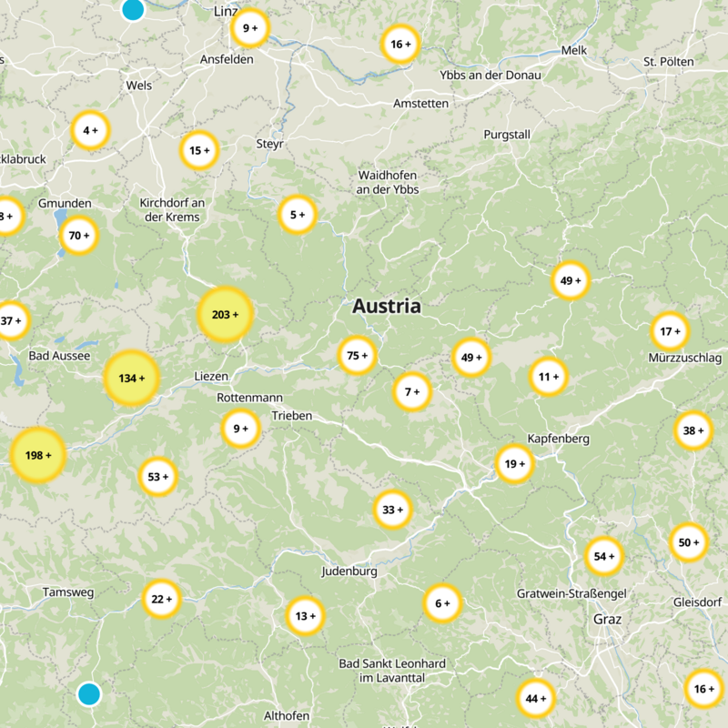Open the 44+ cluster at bottom right
This screenshot has height=728, width=728.
[534, 699]
